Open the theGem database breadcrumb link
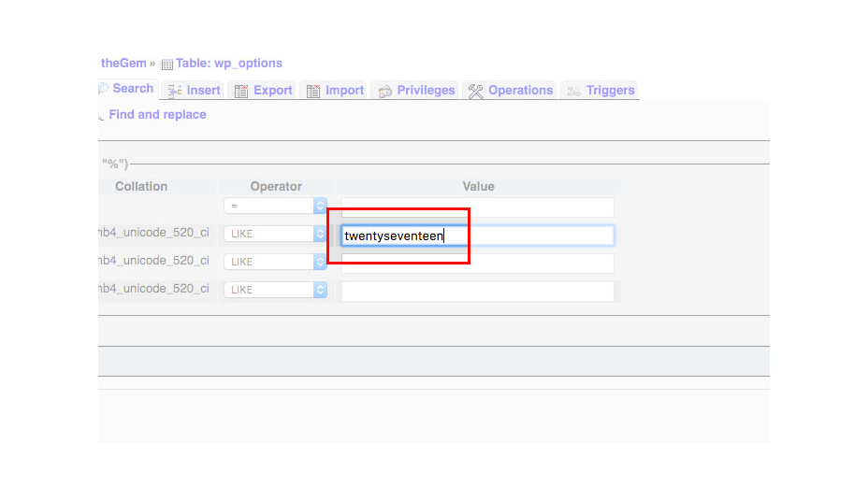Screen dimensions: 868x500 (x=123, y=63)
